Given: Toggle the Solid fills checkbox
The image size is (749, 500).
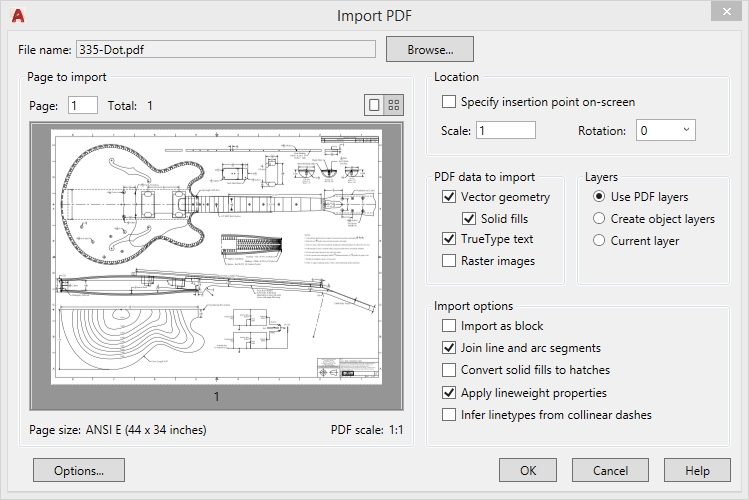Looking at the screenshot, I should pyautogui.click(x=469, y=219).
